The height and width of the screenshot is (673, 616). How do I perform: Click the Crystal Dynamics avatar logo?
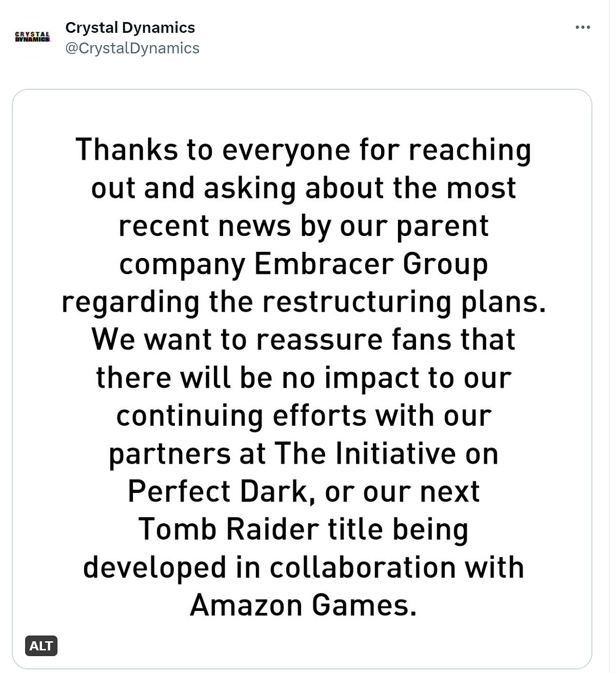point(32,37)
